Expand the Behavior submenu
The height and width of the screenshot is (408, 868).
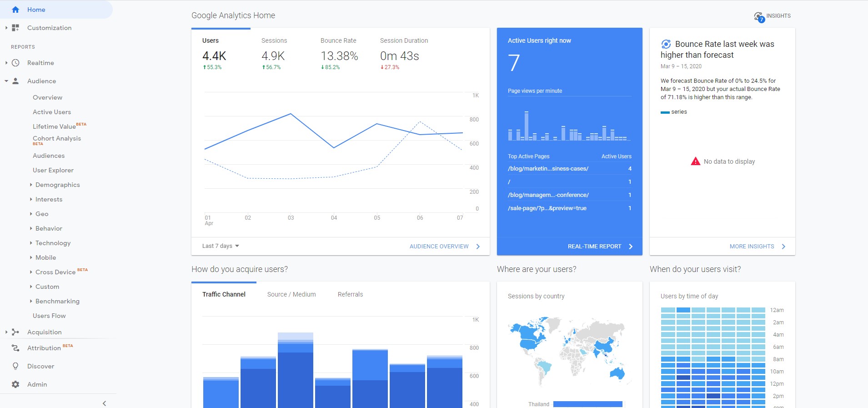[x=31, y=228]
